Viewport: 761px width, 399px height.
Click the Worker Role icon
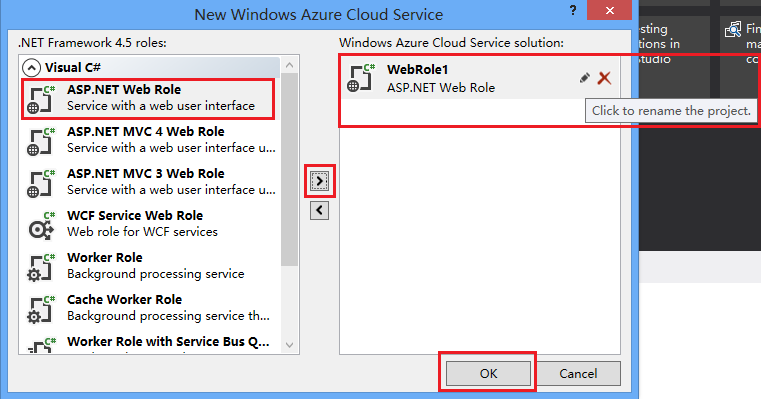(x=41, y=267)
